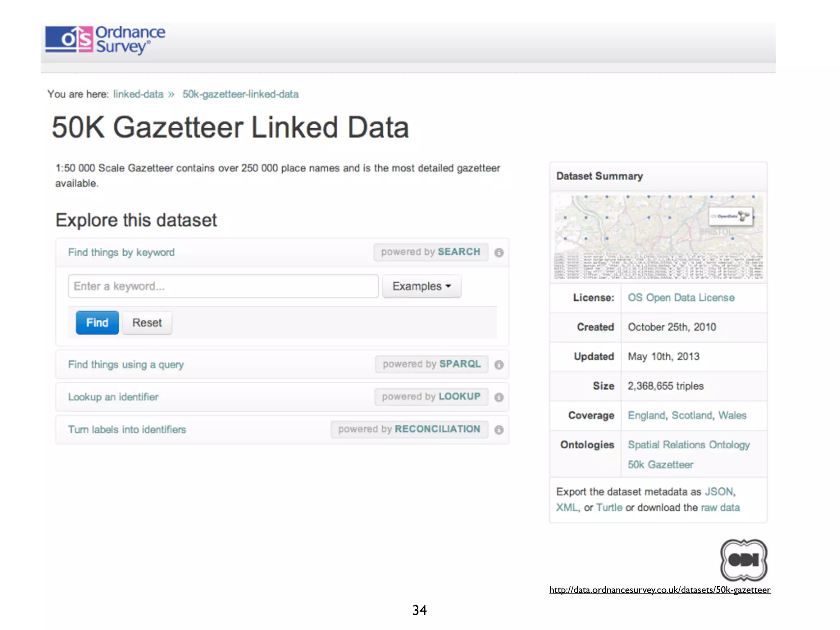Open info icon beside powered by SEARCH
Viewport: 840px width, 630px height.
click(x=499, y=253)
